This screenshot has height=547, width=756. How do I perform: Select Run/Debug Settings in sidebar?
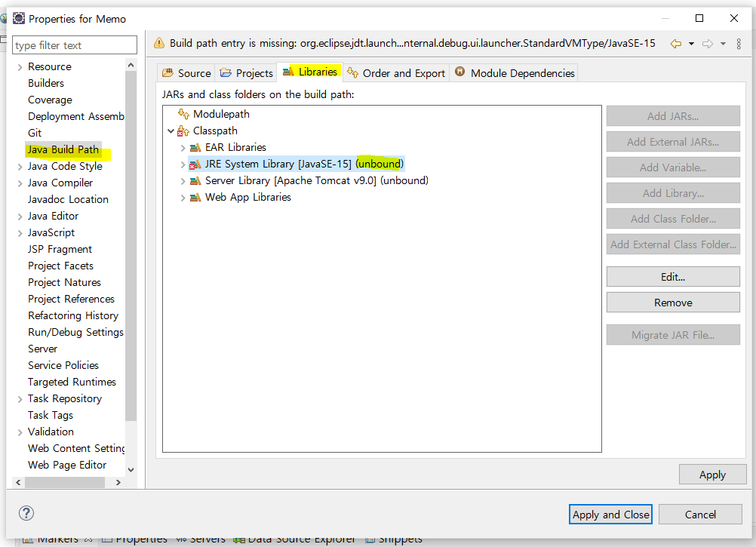pos(75,333)
